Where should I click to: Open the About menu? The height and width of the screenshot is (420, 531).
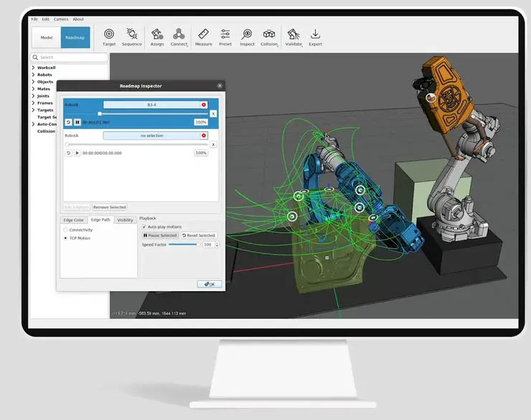tap(78, 19)
